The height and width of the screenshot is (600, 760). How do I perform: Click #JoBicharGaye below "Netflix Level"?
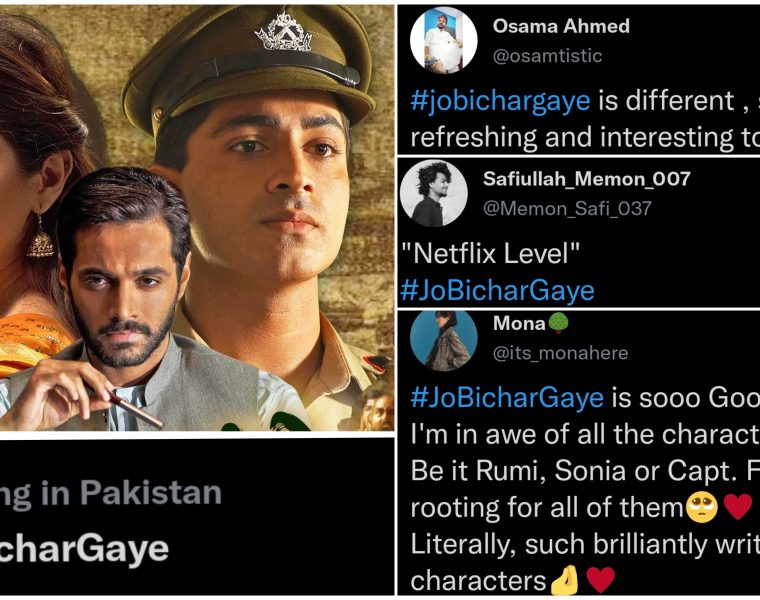tap(497, 290)
